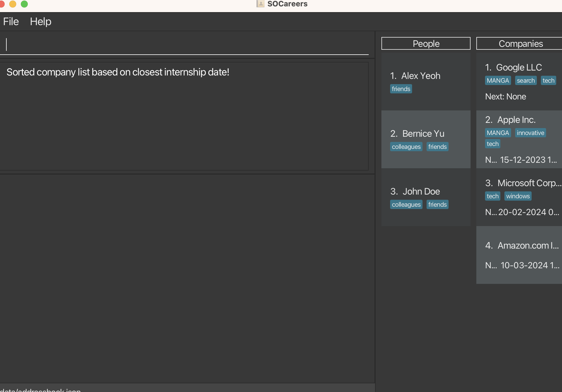Viewport: 562px width, 392px height.
Task: Click Alex Yeoh's friends tag
Action: pyautogui.click(x=401, y=89)
